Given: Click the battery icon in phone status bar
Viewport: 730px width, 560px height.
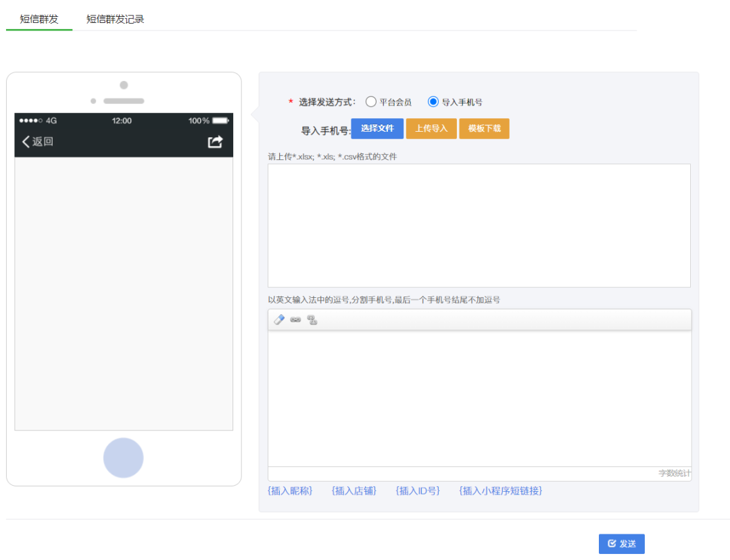Looking at the screenshot, I should coord(220,121).
